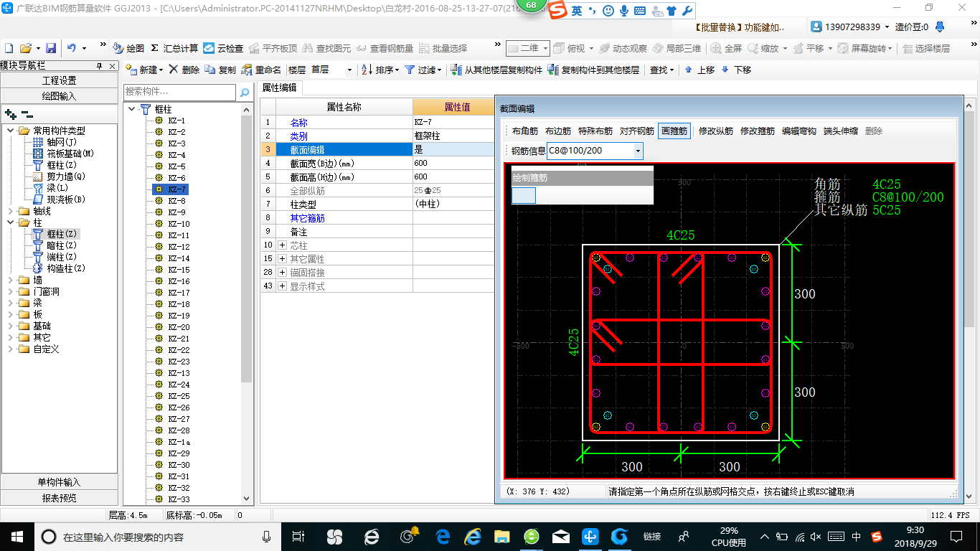Click the taskbar microphone icon
Screen dimensions: 980x551
tap(267, 536)
